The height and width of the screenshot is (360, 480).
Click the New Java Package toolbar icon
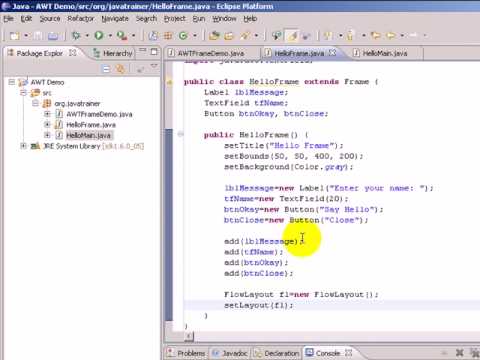tap(168, 35)
